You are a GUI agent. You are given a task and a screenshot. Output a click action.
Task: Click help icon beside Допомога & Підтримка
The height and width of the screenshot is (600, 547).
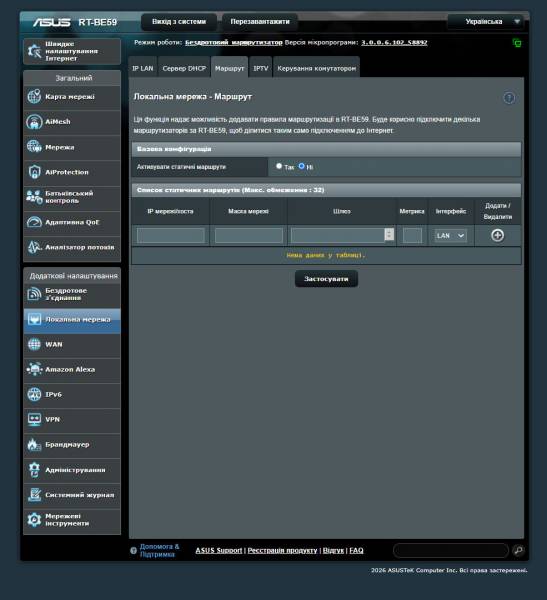[133, 551]
